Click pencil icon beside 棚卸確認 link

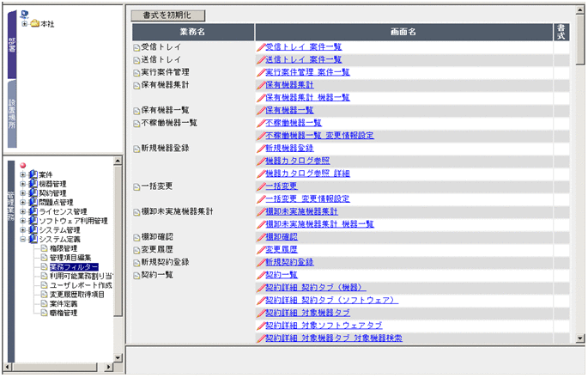261,237
